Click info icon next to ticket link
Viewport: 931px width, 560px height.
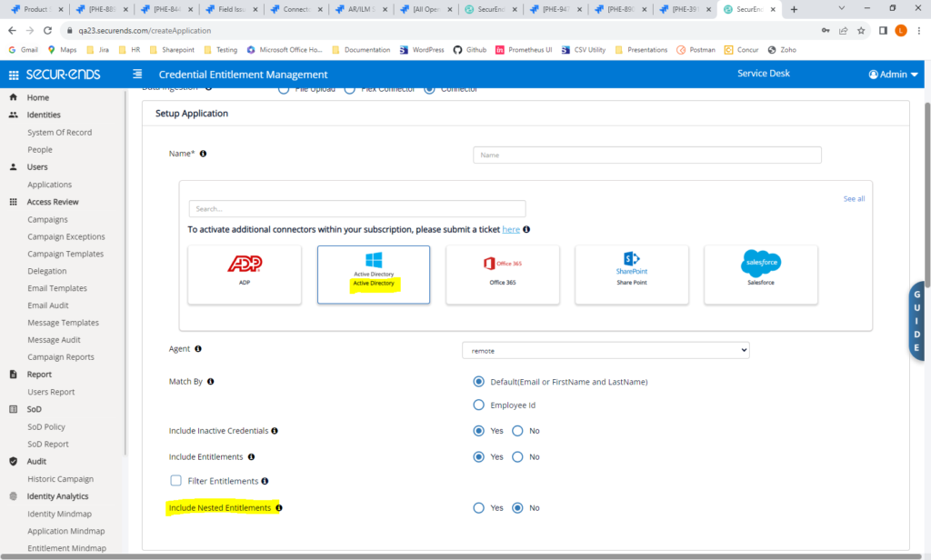pos(526,230)
